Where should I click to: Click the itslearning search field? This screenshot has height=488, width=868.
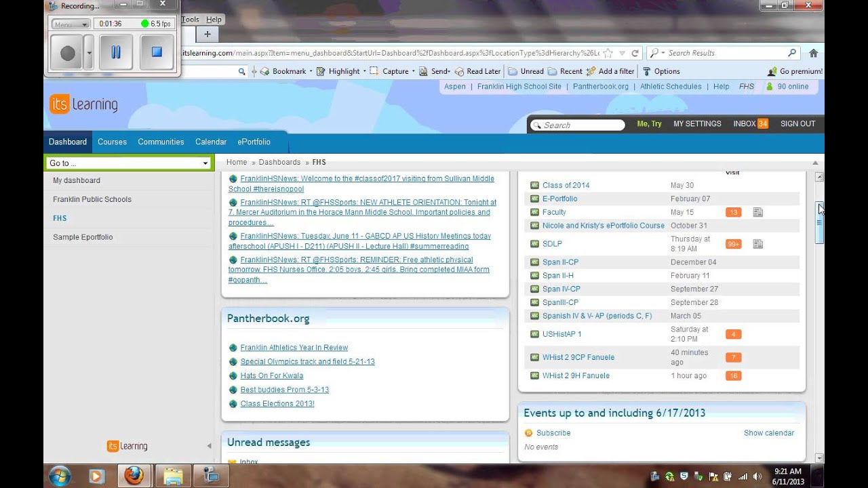pyautogui.click(x=577, y=125)
